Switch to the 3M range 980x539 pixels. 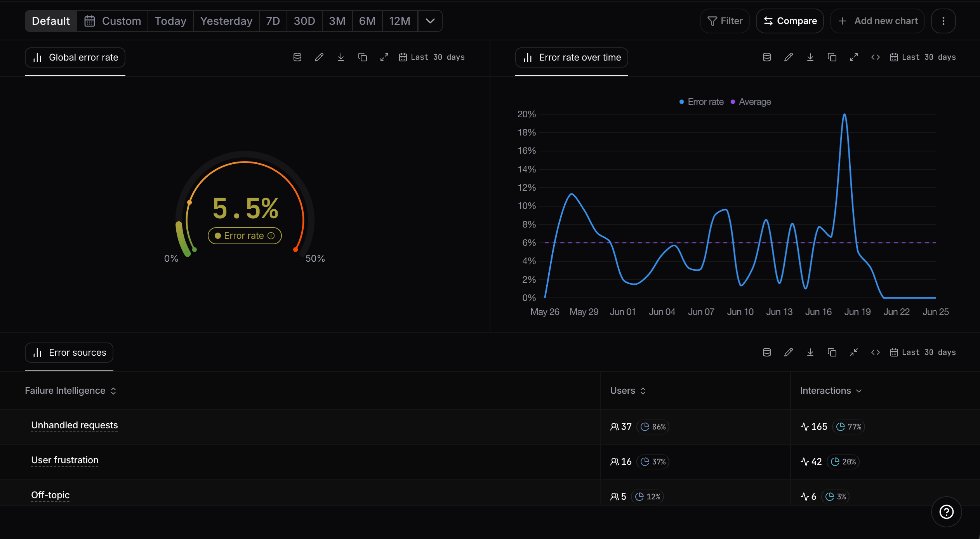pyautogui.click(x=337, y=21)
